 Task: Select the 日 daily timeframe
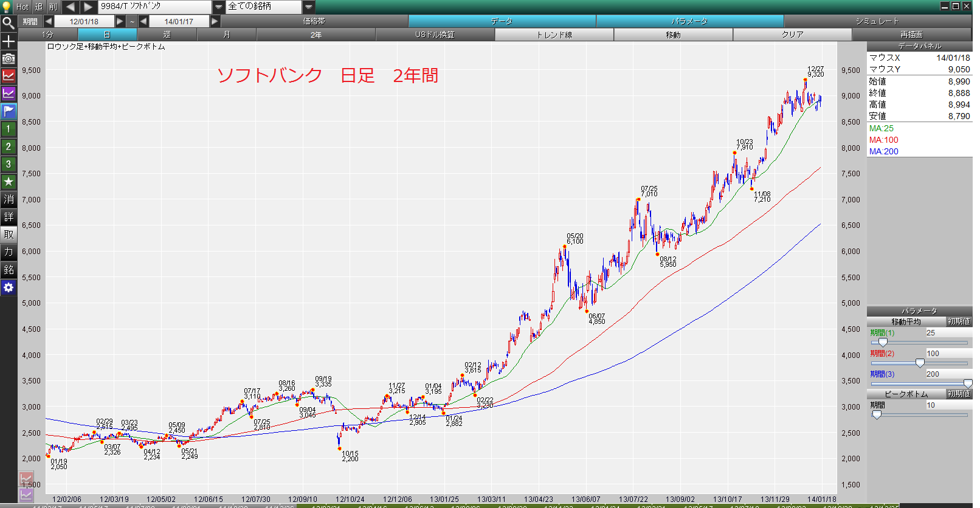click(x=108, y=35)
